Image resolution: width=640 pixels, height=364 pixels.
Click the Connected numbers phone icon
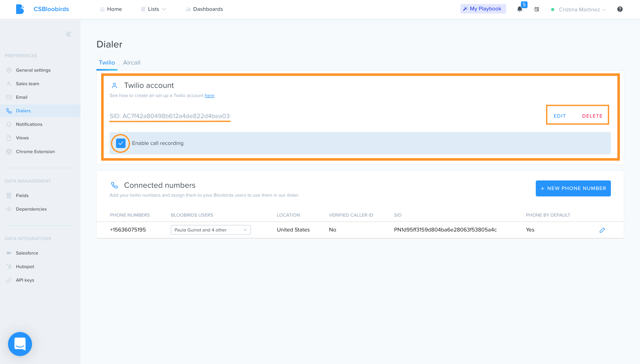coord(114,185)
